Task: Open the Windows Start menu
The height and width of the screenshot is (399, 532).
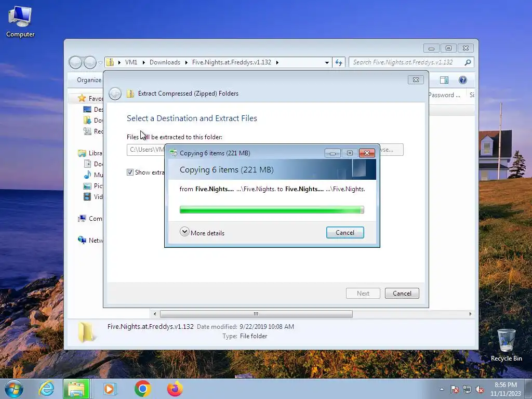Action: [x=14, y=389]
